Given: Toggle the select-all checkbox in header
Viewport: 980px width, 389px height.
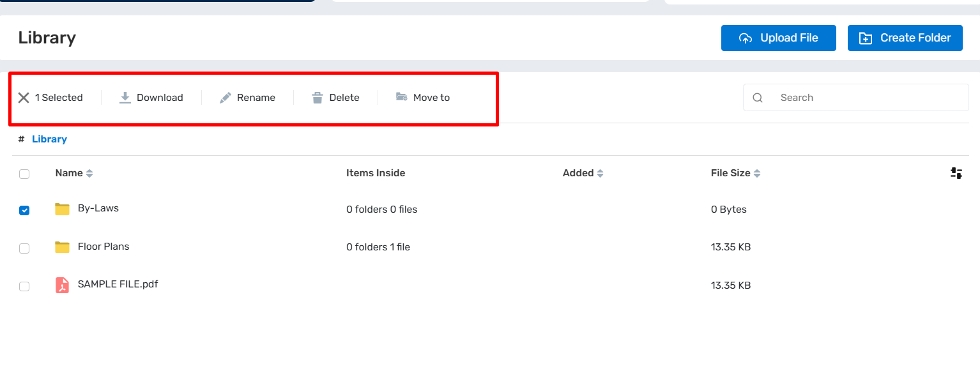Looking at the screenshot, I should tap(24, 174).
